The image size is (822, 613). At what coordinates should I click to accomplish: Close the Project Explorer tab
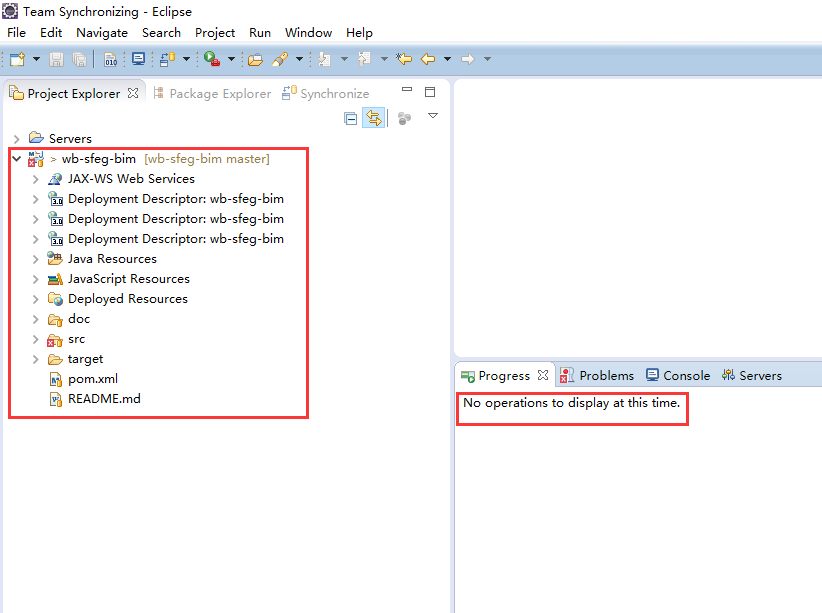tap(133, 93)
